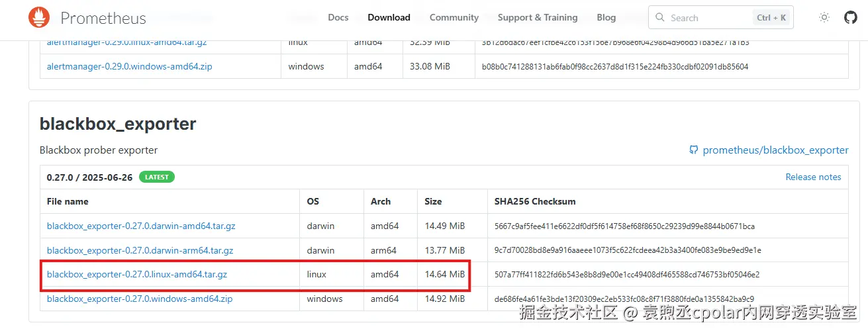Click the blackbox_exporter section heading
The height and width of the screenshot is (333, 868).
click(x=118, y=124)
